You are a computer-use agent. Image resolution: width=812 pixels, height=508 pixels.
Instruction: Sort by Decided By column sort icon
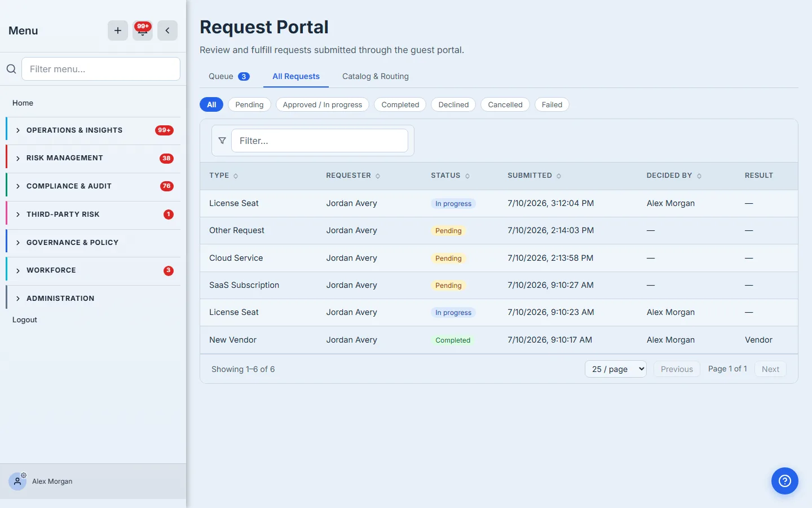click(x=699, y=176)
